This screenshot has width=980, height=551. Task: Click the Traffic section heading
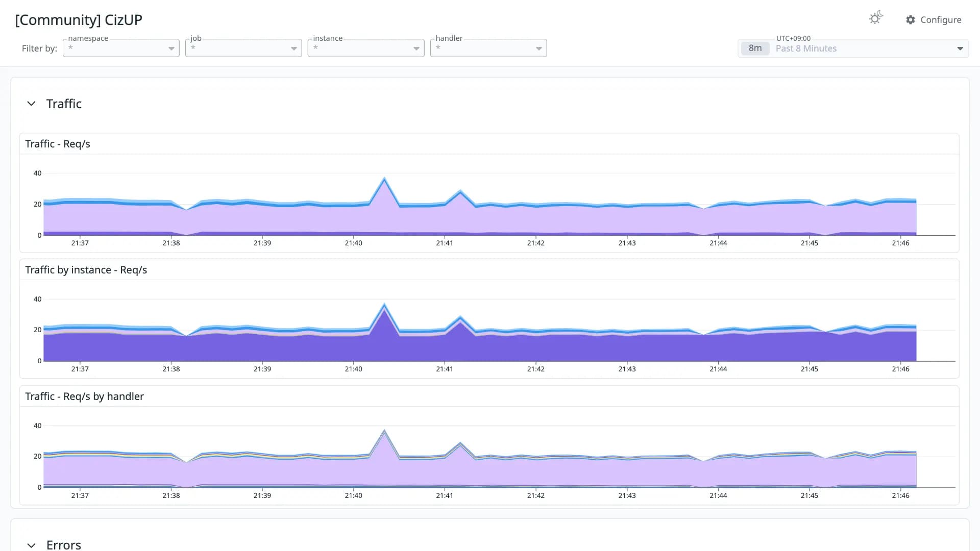(64, 104)
